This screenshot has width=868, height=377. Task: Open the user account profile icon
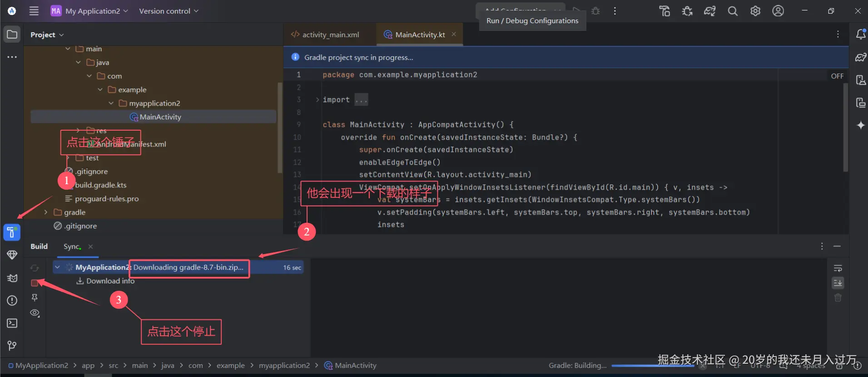point(778,11)
